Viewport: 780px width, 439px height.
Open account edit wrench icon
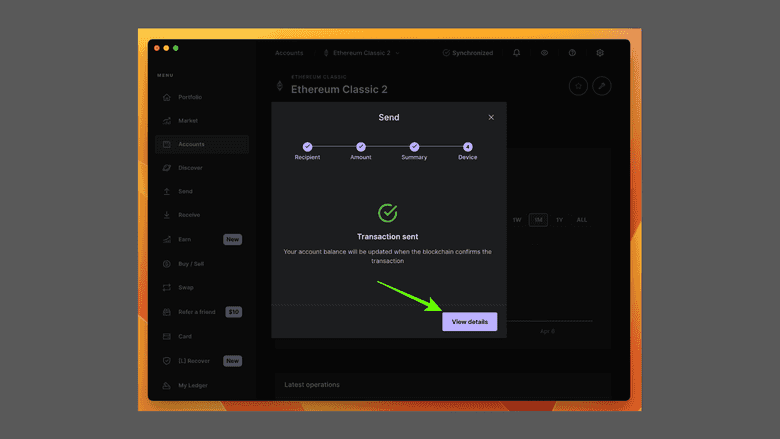[602, 87]
